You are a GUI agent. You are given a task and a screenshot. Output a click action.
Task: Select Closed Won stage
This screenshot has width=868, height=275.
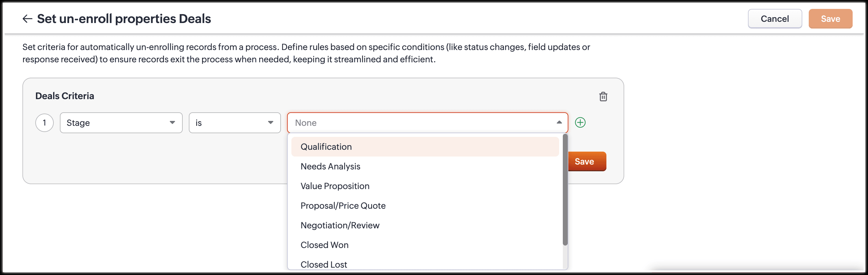click(x=324, y=245)
